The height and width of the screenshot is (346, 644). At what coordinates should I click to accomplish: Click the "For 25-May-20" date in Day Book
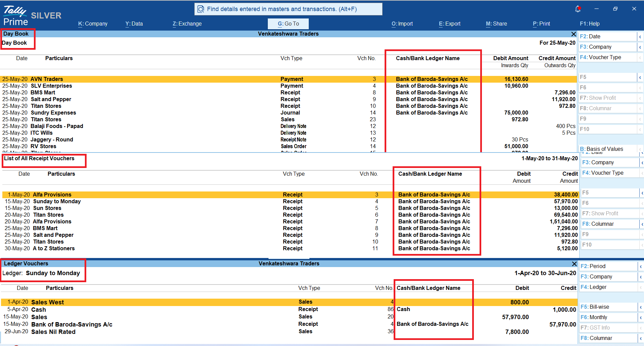[x=557, y=43]
